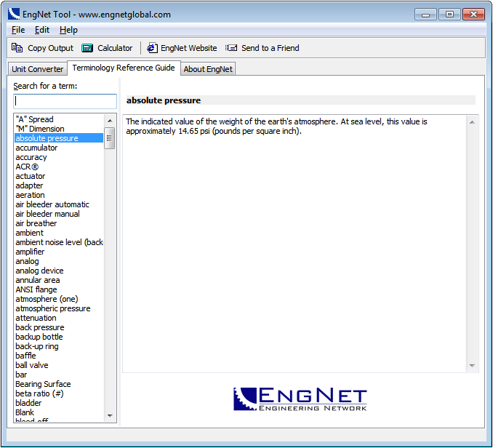Select the "M" Dimension term

[59, 129]
